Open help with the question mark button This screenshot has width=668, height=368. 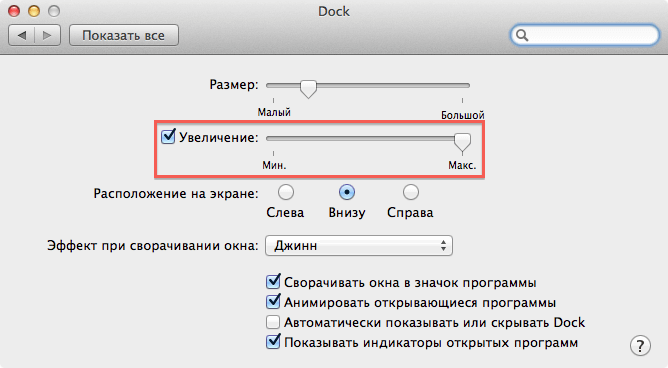[640, 345]
